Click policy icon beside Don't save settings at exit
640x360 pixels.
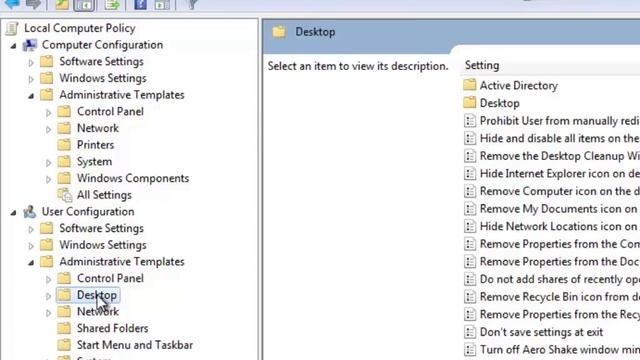470,332
